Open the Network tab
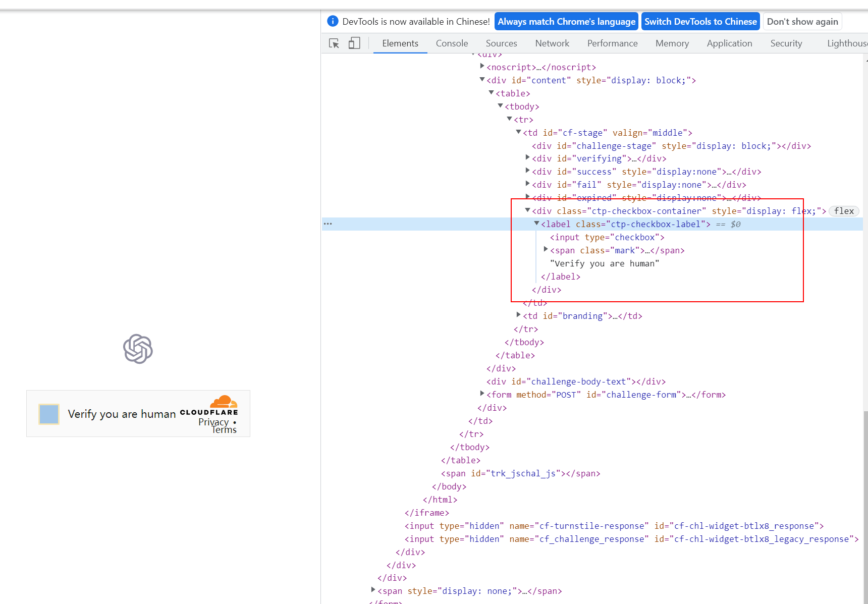This screenshot has width=868, height=604. point(552,43)
